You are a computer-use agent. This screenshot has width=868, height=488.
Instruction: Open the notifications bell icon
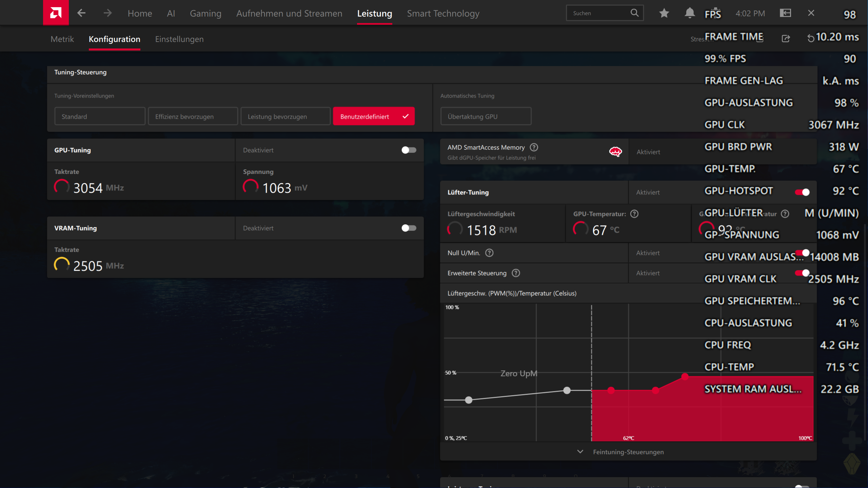[689, 13]
